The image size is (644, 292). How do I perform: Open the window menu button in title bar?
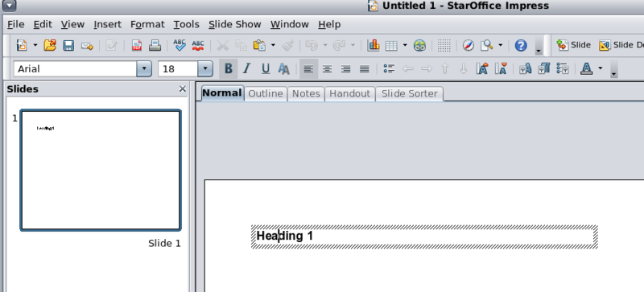9,6
